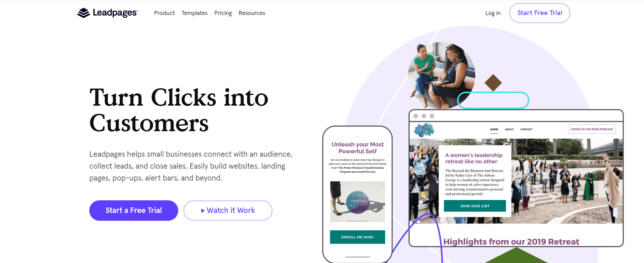
Task: Click the cyan outlined pill shape
Action: [493, 100]
